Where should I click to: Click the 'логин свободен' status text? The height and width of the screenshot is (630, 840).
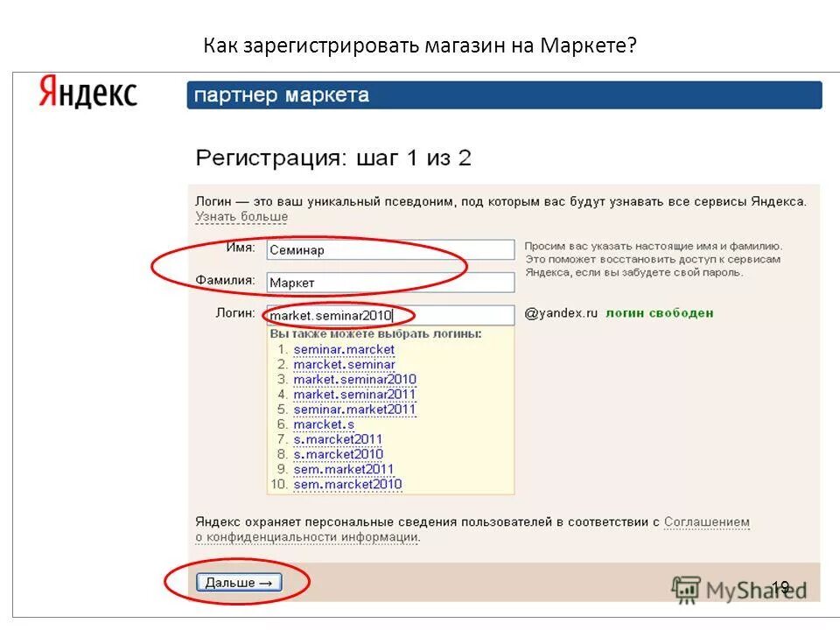tap(660, 313)
